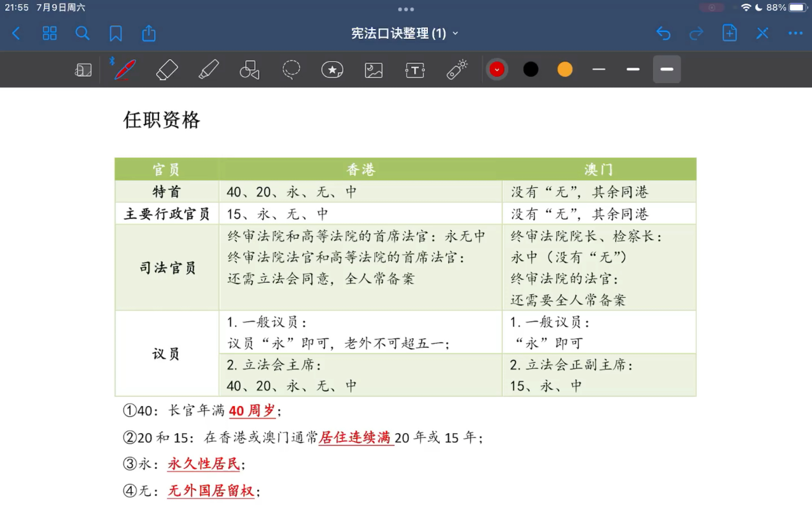Redo the last undone action
The image size is (812, 509).
(x=696, y=33)
